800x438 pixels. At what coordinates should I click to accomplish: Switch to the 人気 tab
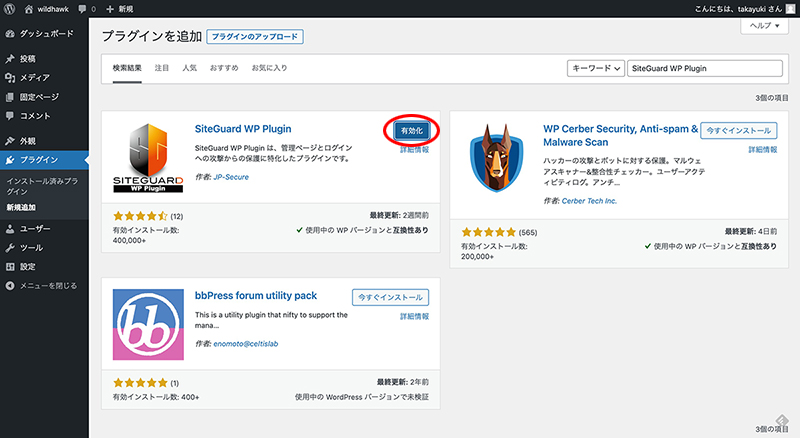[189, 69]
